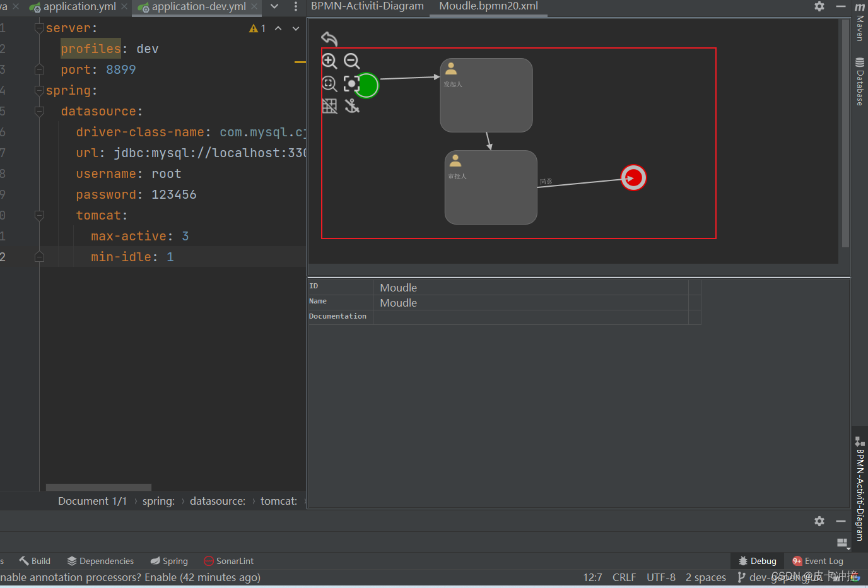Click the BPMN-Activiti-Diagram panel title
The image size is (868, 588).
click(367, 6)
